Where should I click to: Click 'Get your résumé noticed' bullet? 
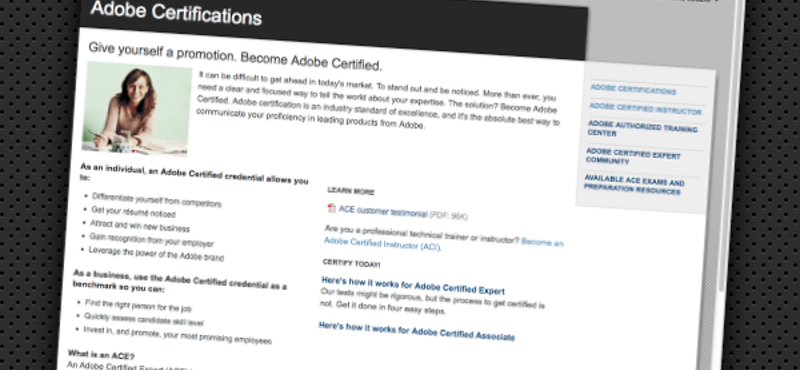tap(133, 212)
